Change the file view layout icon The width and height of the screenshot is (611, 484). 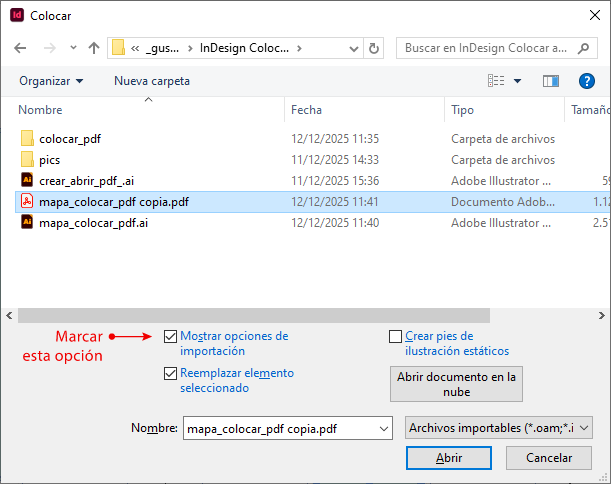point(496,81)
